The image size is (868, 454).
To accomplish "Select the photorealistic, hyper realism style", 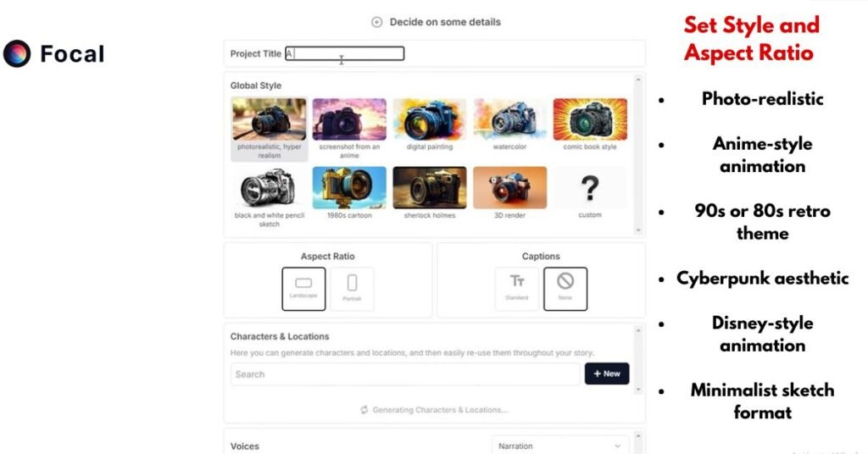I will point(269,119).
